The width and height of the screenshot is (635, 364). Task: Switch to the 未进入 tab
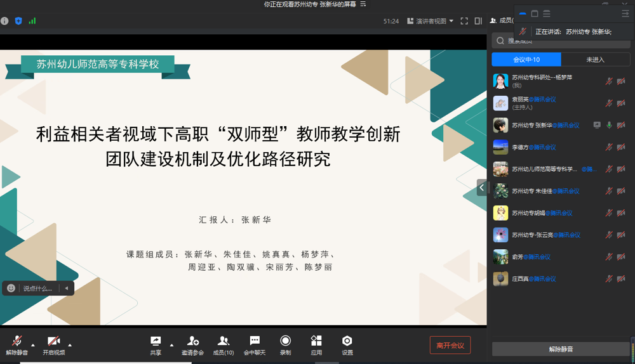click(x=595, y=60)
